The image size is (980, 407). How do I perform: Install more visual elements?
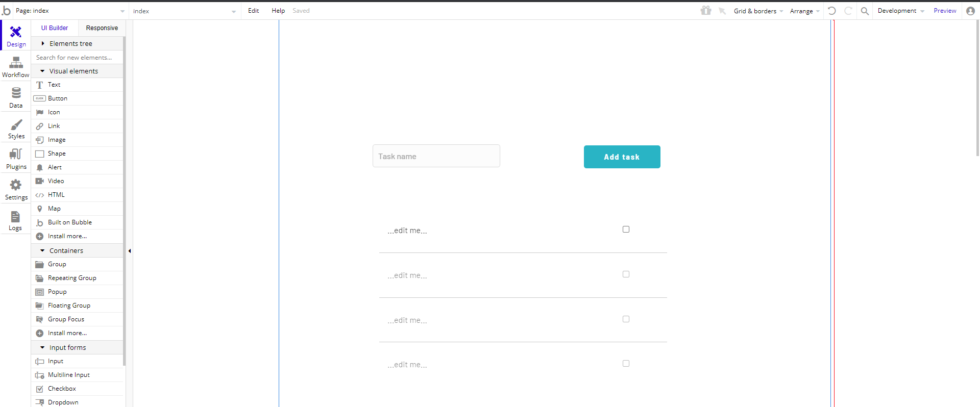click(77, 236)
